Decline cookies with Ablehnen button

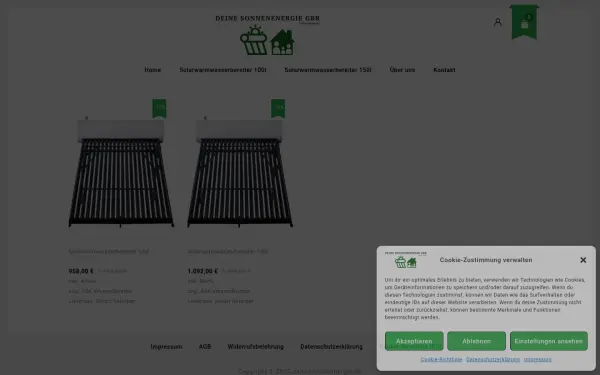(x=476, y=341)
